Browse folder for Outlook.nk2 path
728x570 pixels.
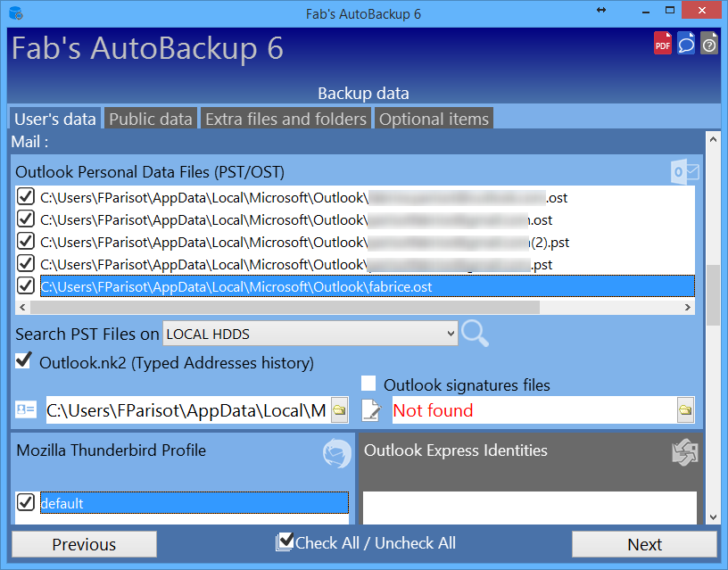pos(339,410)
